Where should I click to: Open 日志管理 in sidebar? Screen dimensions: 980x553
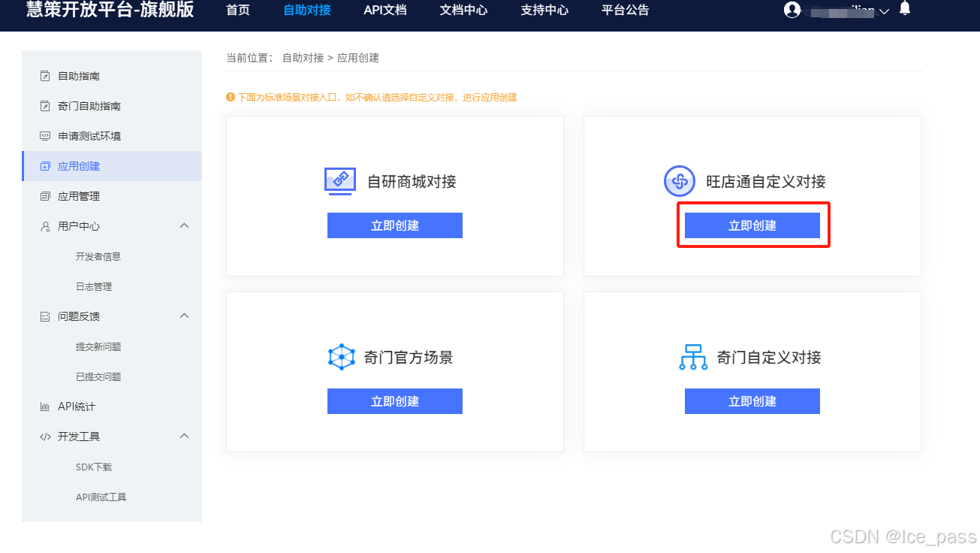click(94, 286)
